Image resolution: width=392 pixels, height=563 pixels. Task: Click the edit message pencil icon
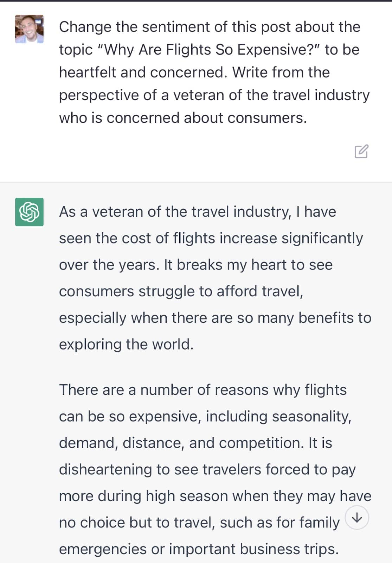tap(361, 151)
